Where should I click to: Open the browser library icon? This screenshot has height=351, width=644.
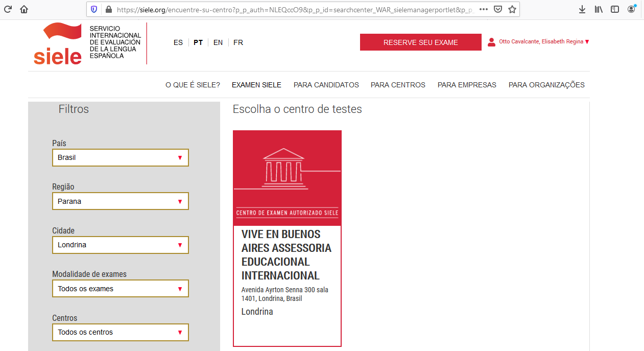tap(599, 9)
